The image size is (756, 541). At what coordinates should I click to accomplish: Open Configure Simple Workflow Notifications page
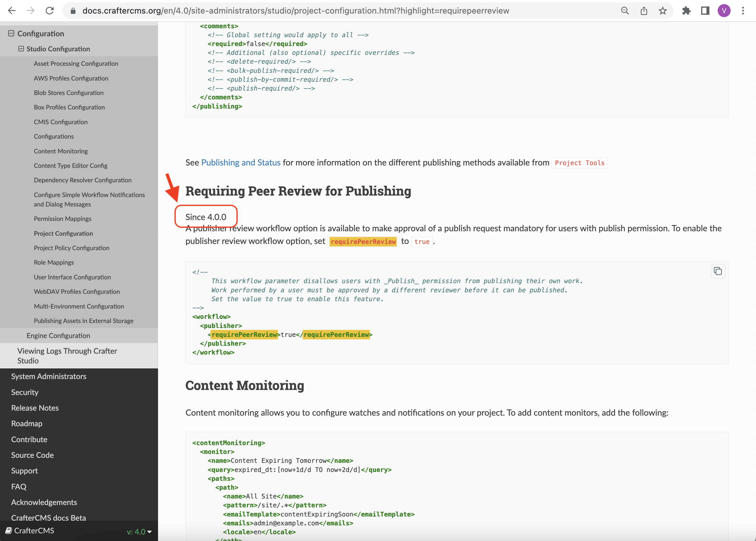coord(89,199)
